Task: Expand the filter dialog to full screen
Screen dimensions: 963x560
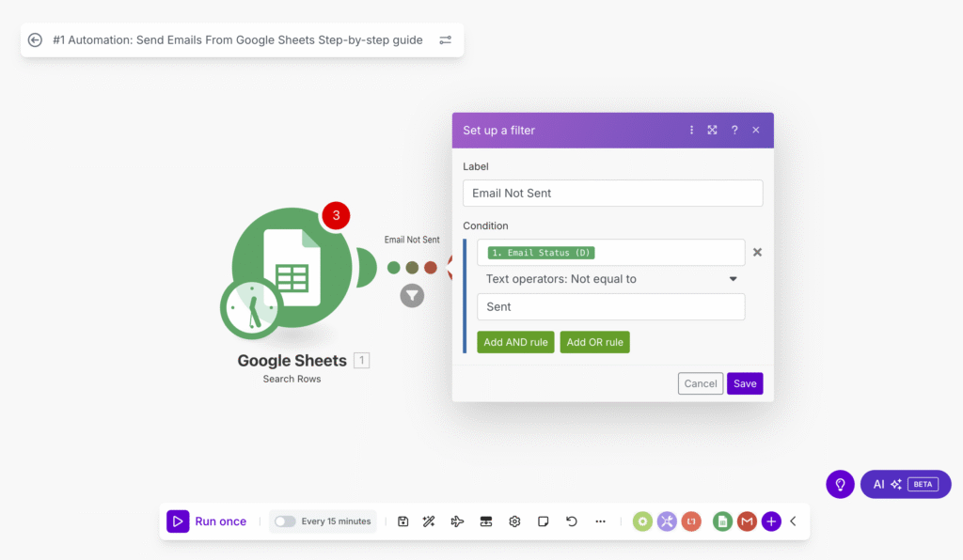Action: (713, 130)
